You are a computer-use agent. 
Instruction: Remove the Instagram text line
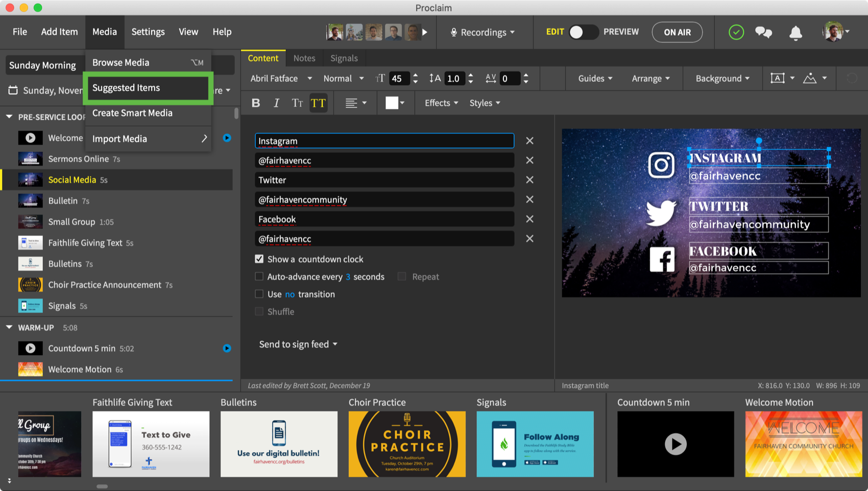529,141
